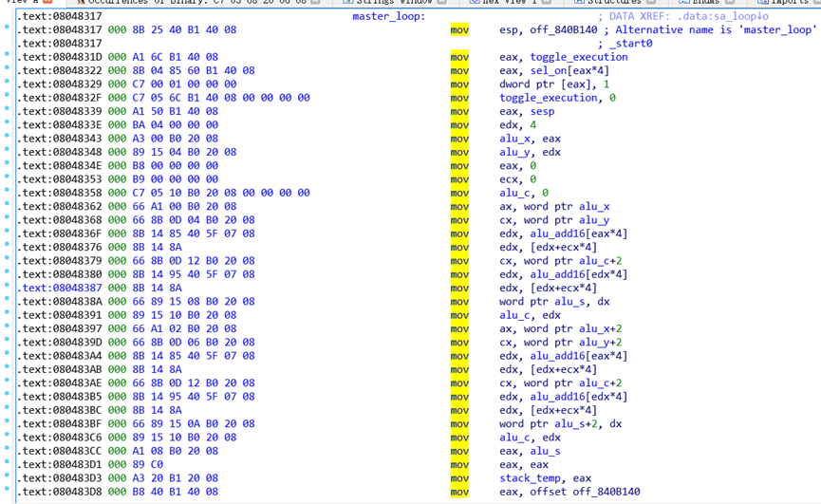
Task: Switch to the Enums tab
Action: [x=705, y=2]
